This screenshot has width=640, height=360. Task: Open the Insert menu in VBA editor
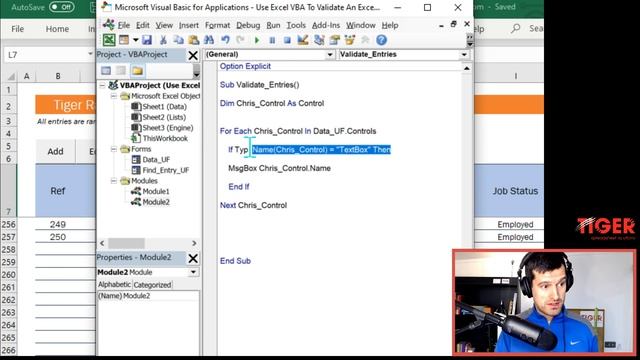tap(189, 25)
